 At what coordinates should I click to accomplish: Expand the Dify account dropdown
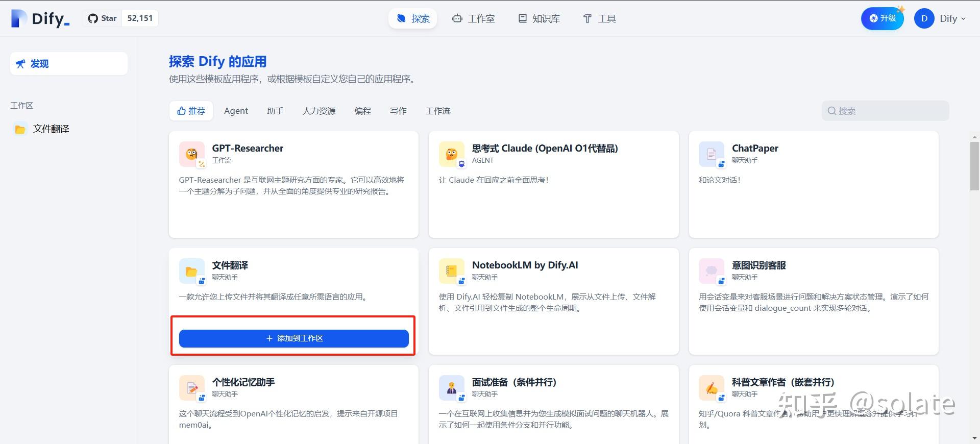pos(952,19)
